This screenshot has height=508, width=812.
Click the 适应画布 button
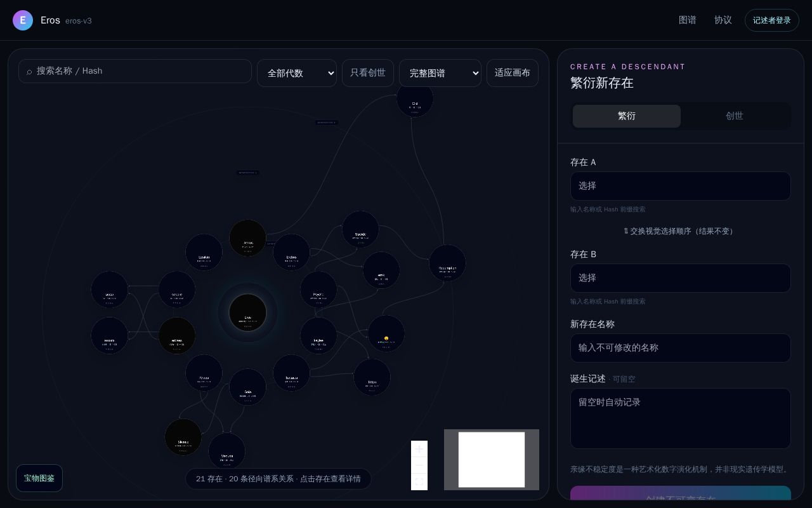pyautogui.click(x=513, y=73)
